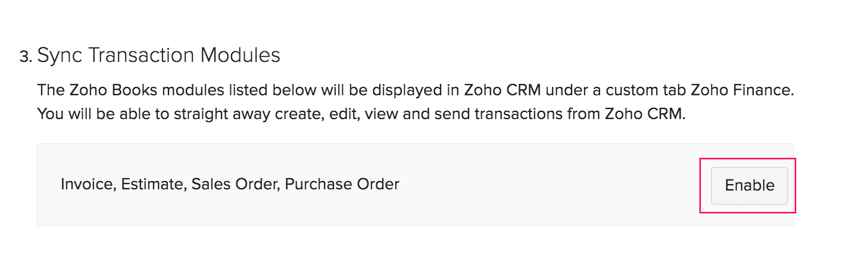
Task: Click the Enable button
Action: 749,185
